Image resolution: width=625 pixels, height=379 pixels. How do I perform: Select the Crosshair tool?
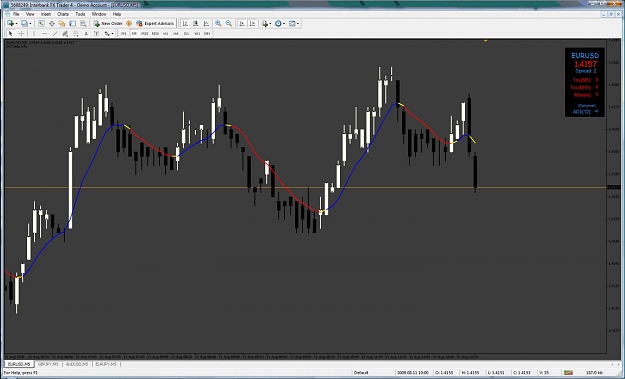coord(22,33)
